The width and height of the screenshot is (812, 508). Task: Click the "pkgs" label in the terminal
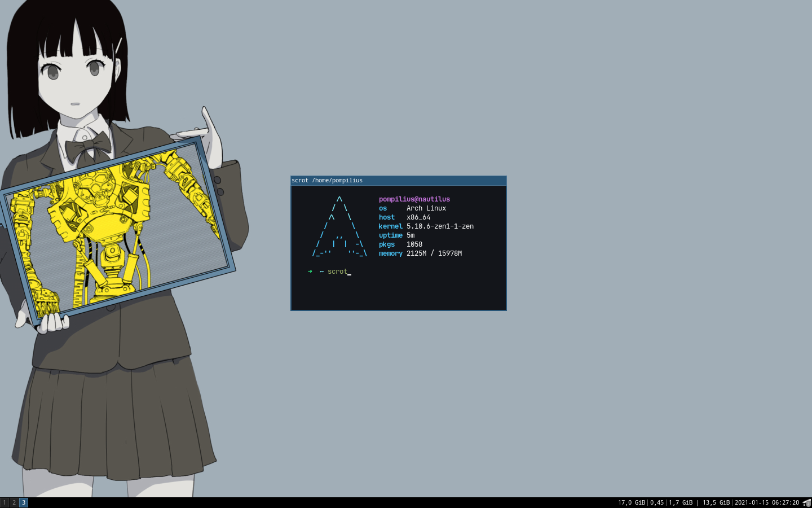(x=387, y=244)
